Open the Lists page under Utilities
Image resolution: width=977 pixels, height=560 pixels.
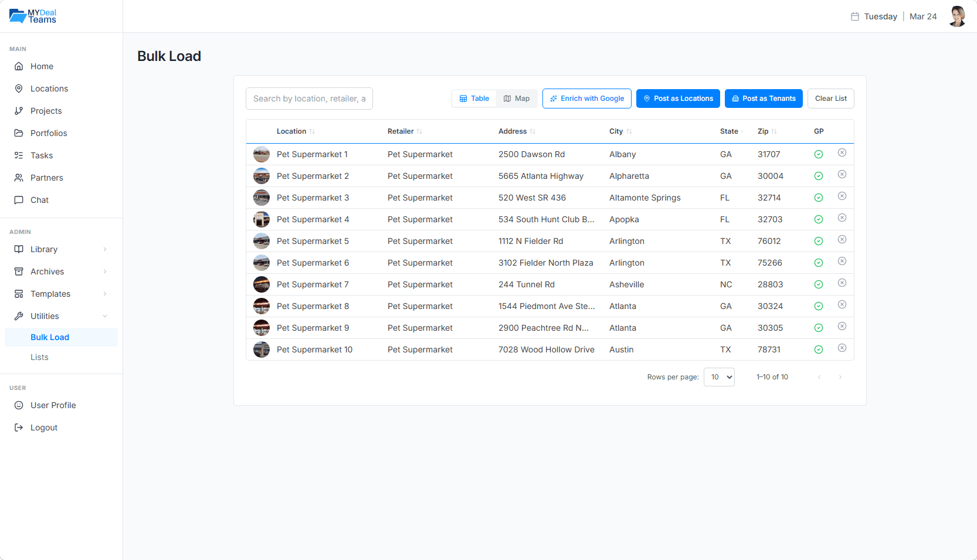[x=39, y=357]
